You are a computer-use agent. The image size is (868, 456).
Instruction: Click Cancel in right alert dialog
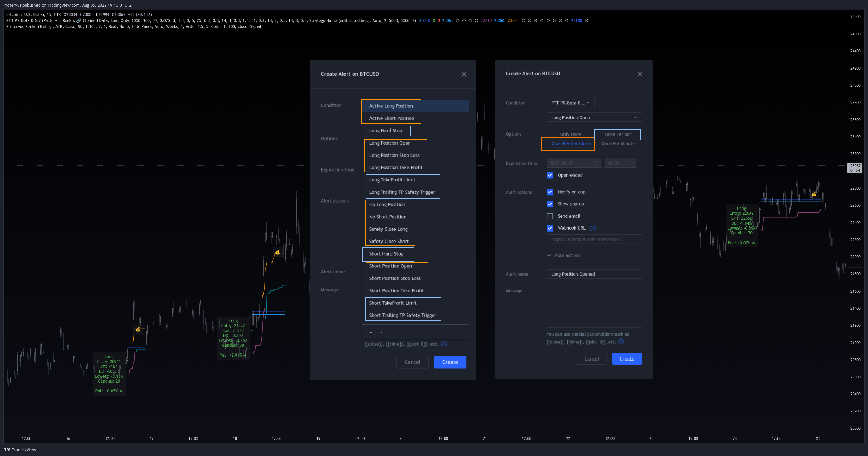(x=592, y=359)
